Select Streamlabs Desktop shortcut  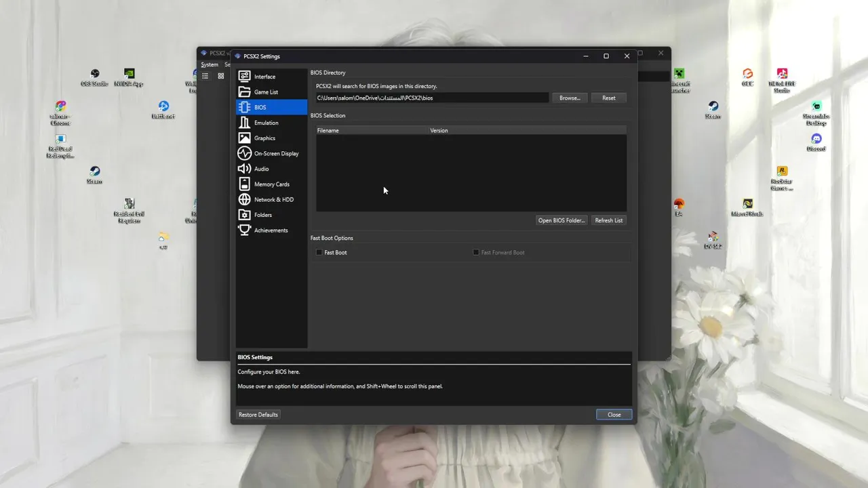click(x=816, y=113)
